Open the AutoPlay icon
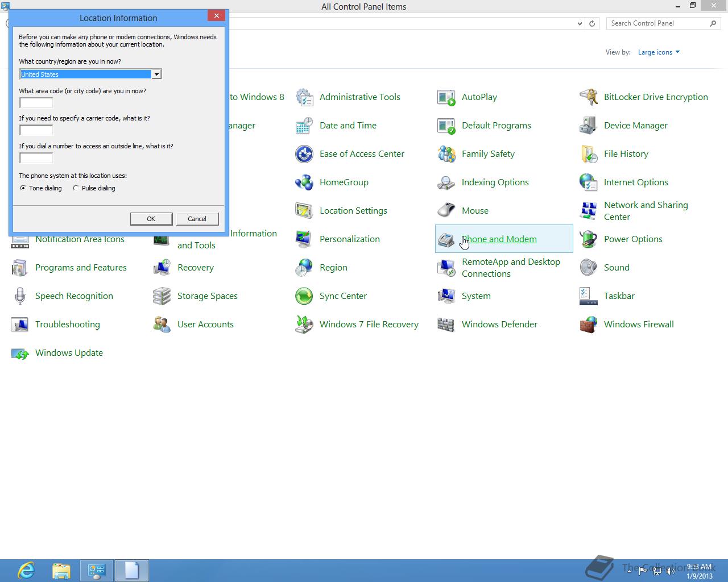 (x=446, y=97)
